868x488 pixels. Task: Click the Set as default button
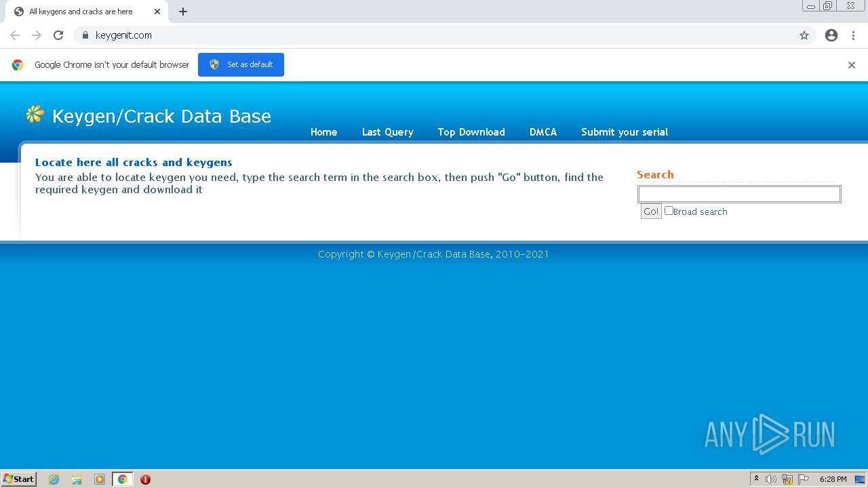click(241, 64)
